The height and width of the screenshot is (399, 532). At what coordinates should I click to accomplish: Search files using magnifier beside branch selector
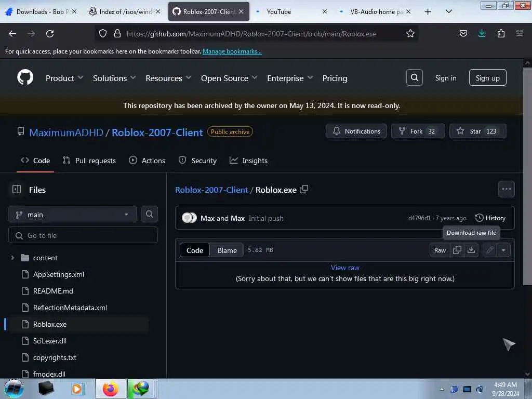coord(149,214)
